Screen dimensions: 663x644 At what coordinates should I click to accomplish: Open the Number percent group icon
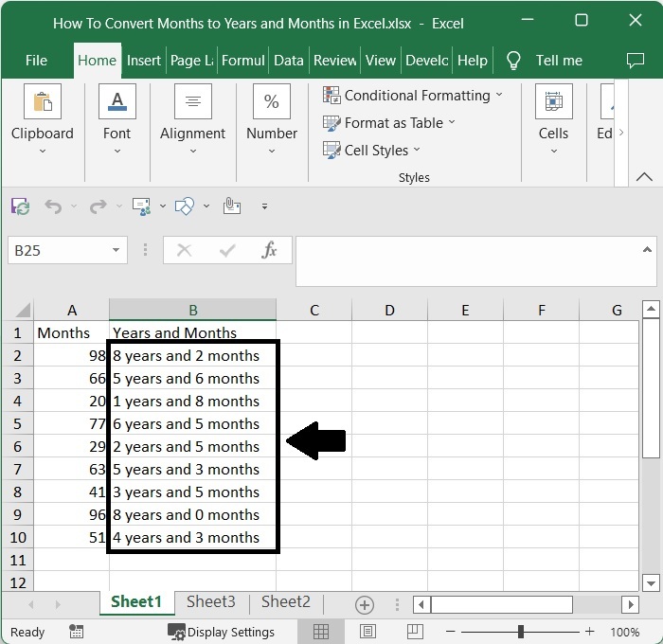[272, 101]
